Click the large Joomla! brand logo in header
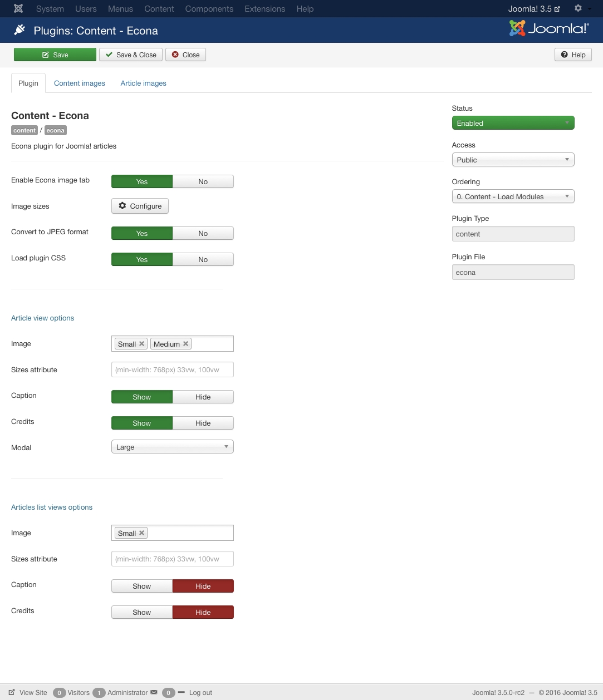This screenshot has width=603, height=700. (x=549, y=28)
